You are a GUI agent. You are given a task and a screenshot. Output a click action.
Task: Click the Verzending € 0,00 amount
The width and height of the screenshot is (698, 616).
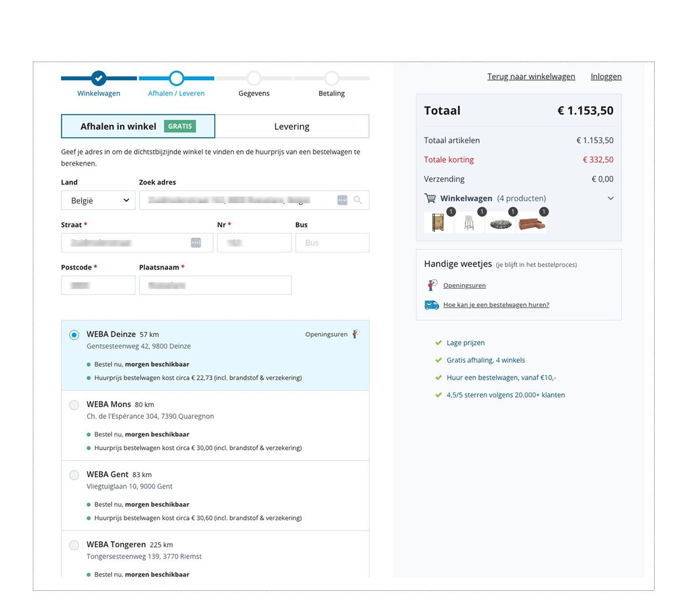coord(603,179)
